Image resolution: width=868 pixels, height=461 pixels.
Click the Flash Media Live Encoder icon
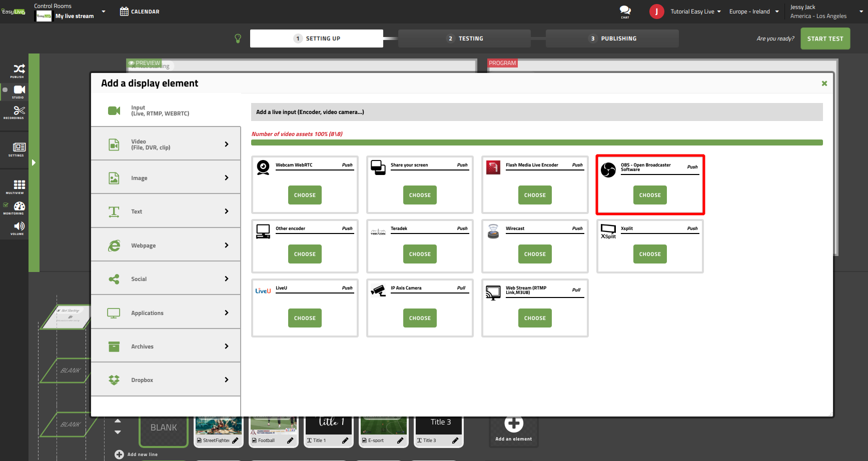[493, 167]
